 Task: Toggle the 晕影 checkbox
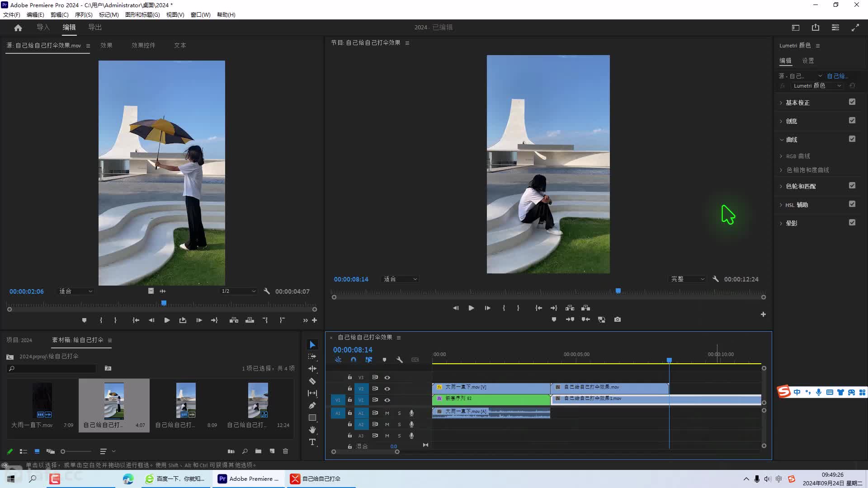click(x=852, y=223)
